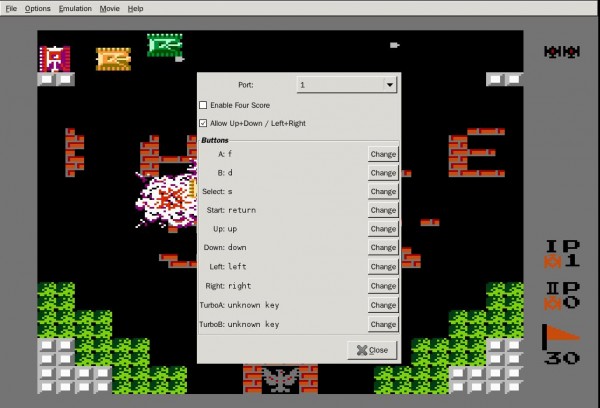Click Change for the B button
This screenshot has width=600, height=408.
383,173
